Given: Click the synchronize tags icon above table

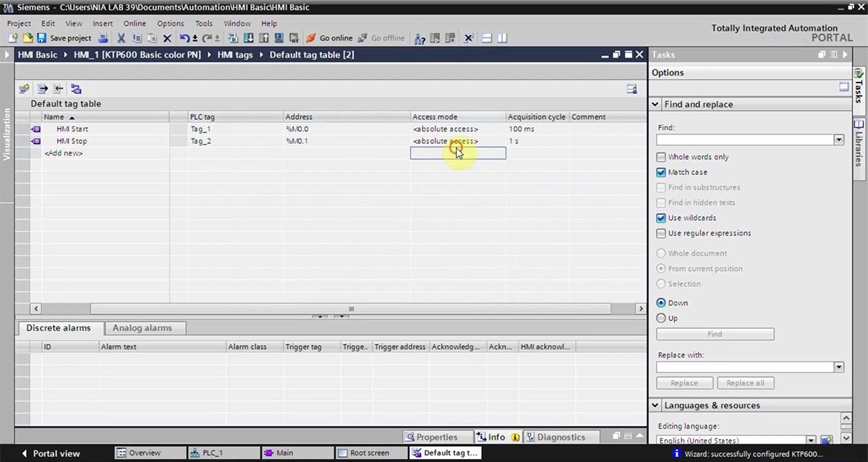Looking at the screenshot, I should 76,89.
